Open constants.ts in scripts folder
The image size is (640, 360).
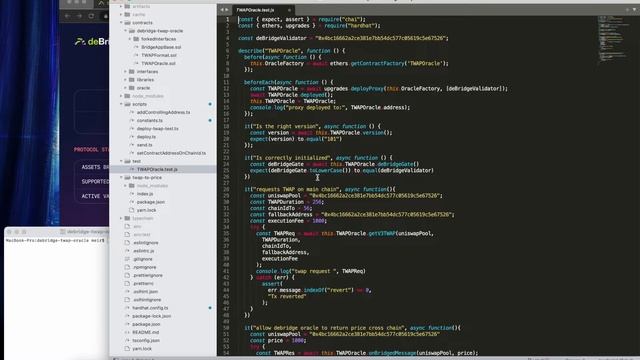coord(149,120)
